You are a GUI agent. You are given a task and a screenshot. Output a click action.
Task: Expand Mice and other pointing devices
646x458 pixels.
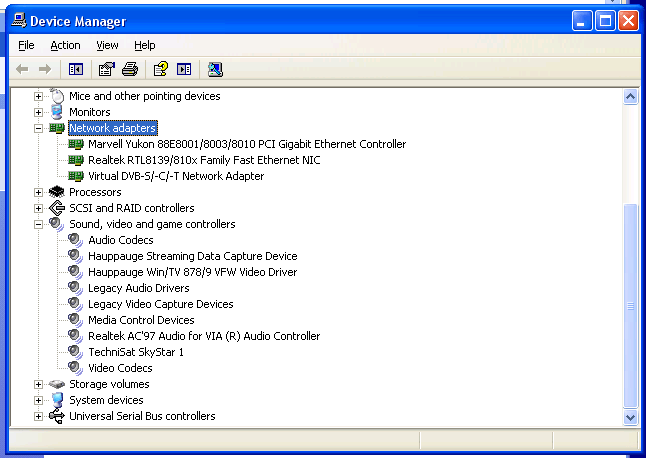(38, 96)
